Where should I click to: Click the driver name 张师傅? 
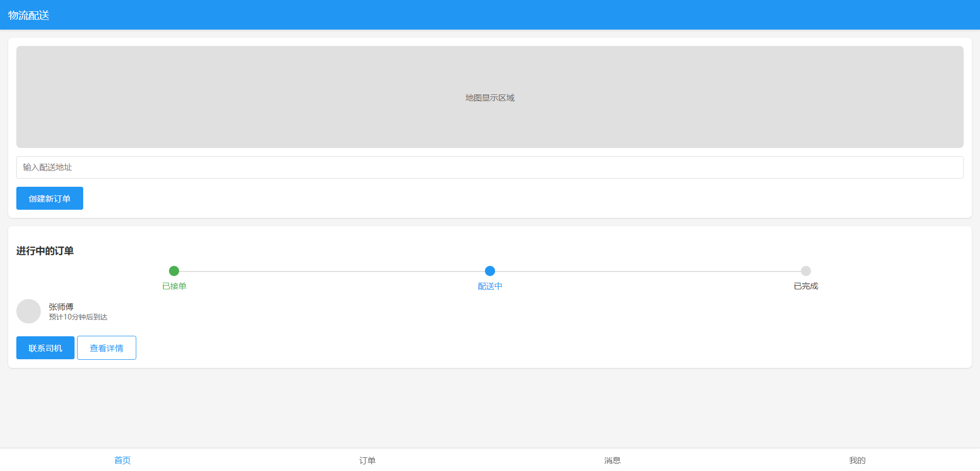(x=61, y=307)
